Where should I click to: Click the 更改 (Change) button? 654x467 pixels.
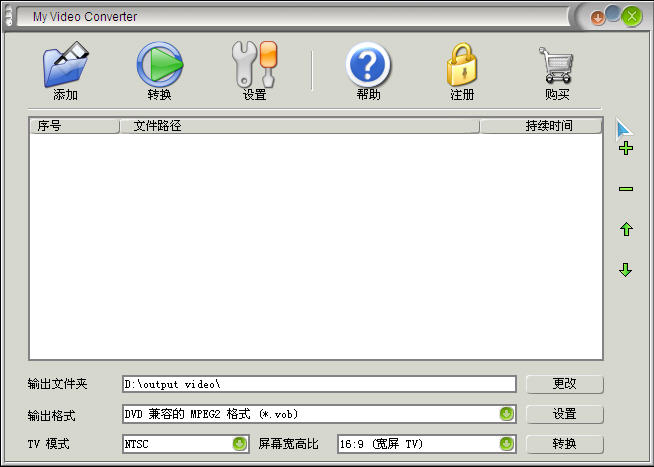tap(565, 384)
